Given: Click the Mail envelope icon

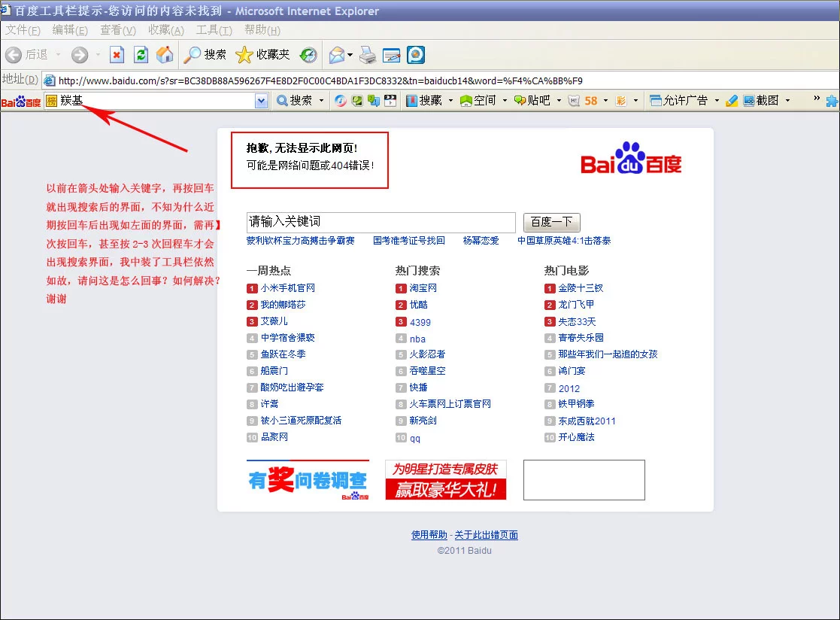Looking at the screenshot, I should pyautogui.click(x=336, y=55).
